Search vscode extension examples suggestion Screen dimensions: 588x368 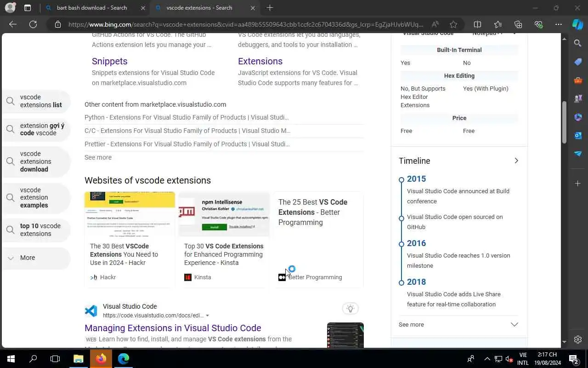36,198
